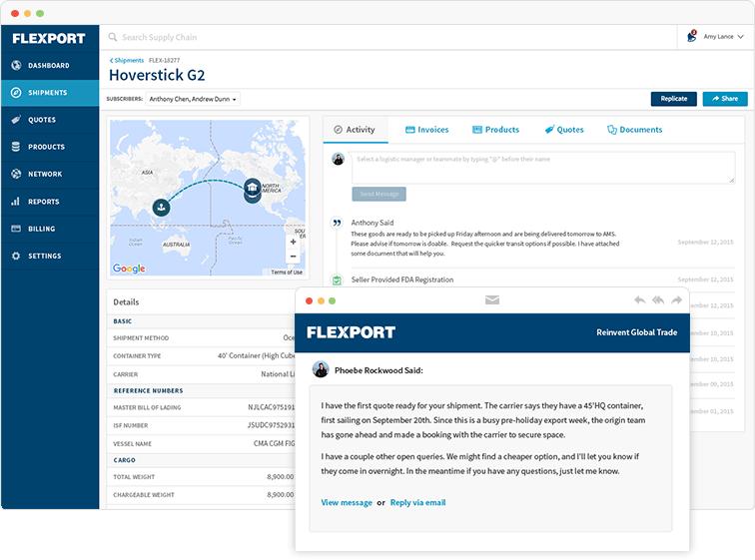Click the 'TOTAL WEIGHT' label in Details
This screenshot has width=755, height=560.
point(134,477)
